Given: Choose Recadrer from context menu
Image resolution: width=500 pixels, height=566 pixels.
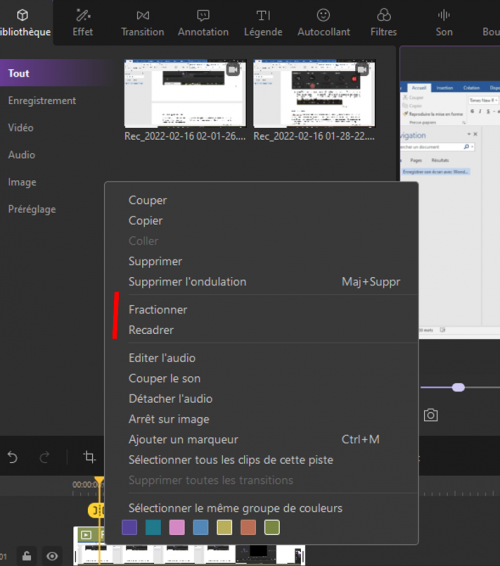Looking at the screenshot, I should click(261, 330).
